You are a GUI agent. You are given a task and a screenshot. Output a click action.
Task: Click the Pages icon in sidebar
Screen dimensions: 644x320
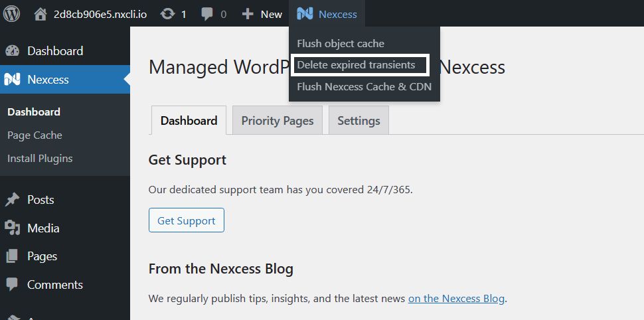coord(13,256)
